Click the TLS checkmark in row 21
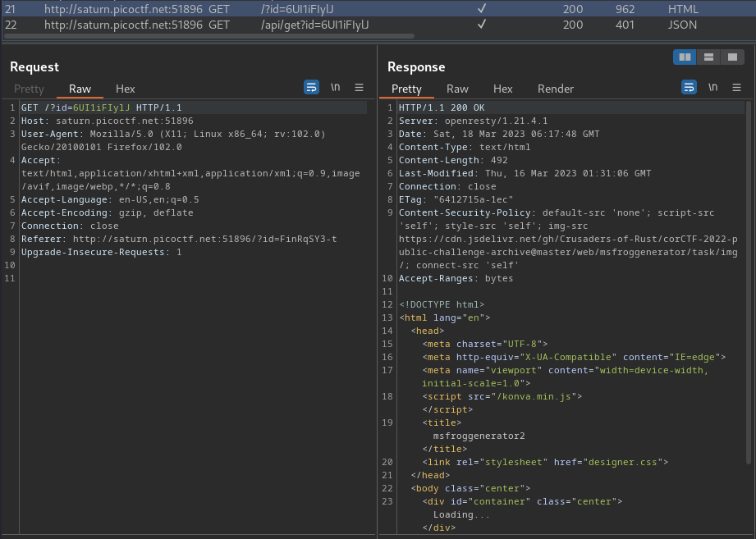 (482, 8)
